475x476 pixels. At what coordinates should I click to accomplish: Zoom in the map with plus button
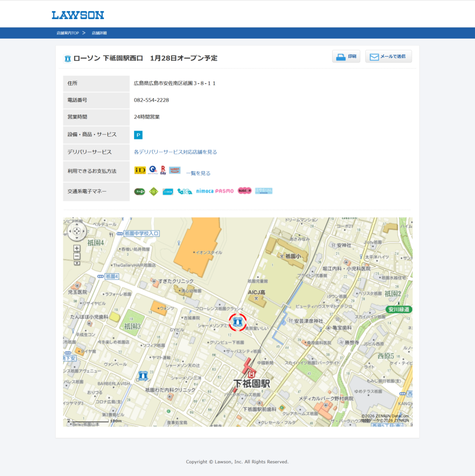coord(77,248)
